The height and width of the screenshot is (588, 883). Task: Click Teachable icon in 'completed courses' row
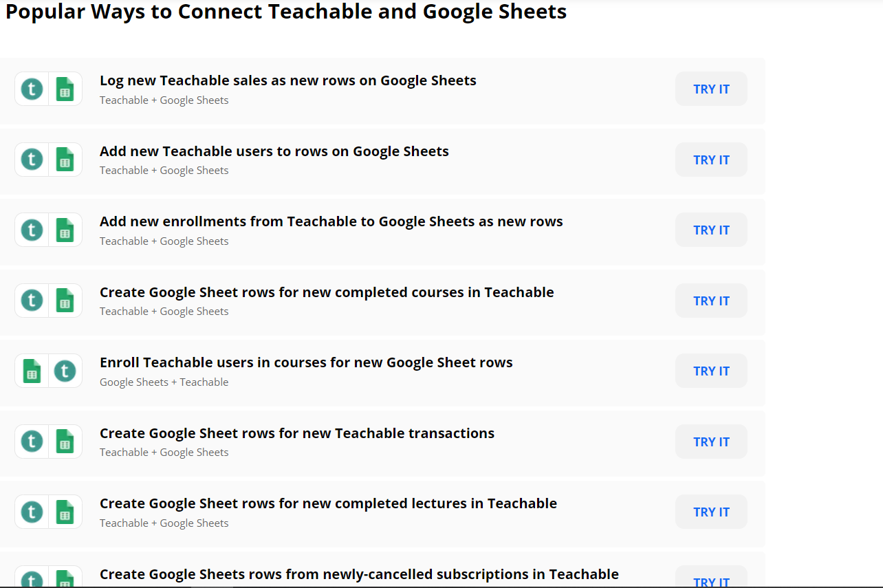(x=32, y=301)
